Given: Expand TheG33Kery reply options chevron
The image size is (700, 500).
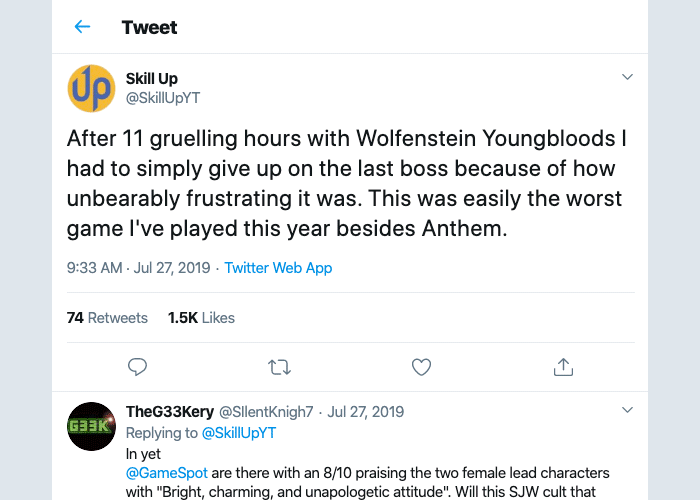Looking at the screenshot, I should 627,410.
